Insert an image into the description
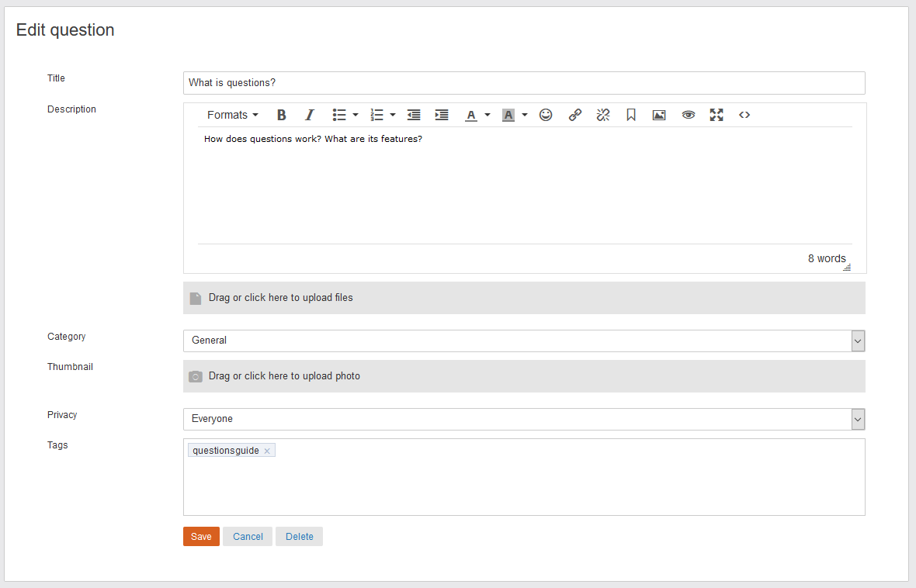The width and height of the screenshot is (916, 588). coord(659,115)
